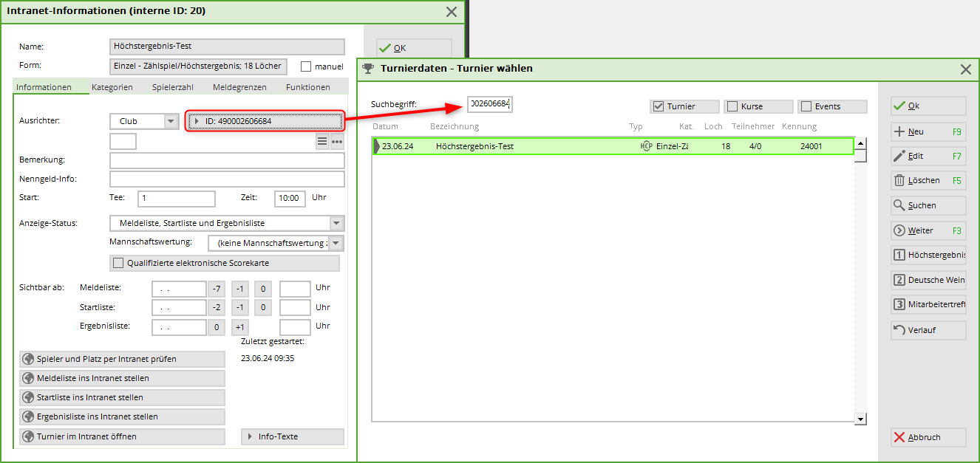Switch to the Kategorien tab
This screenshot has height=463, width=980.
[x=112, y=87]
